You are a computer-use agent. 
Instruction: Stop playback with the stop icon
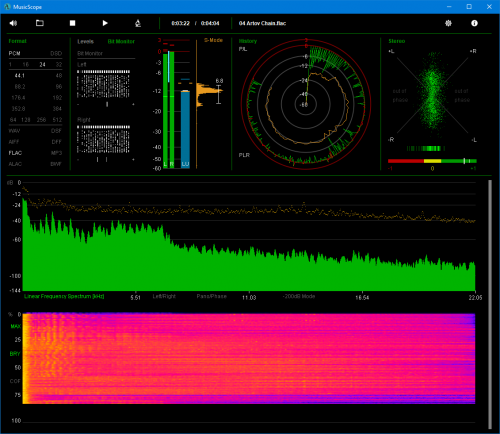(72, 23)
